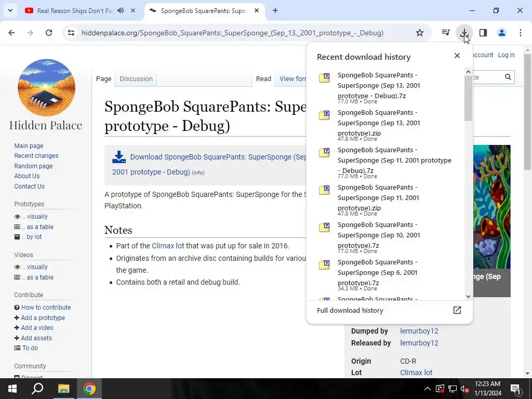
Task: Open the tab search dropdown arrow
Action: [10, 10]
